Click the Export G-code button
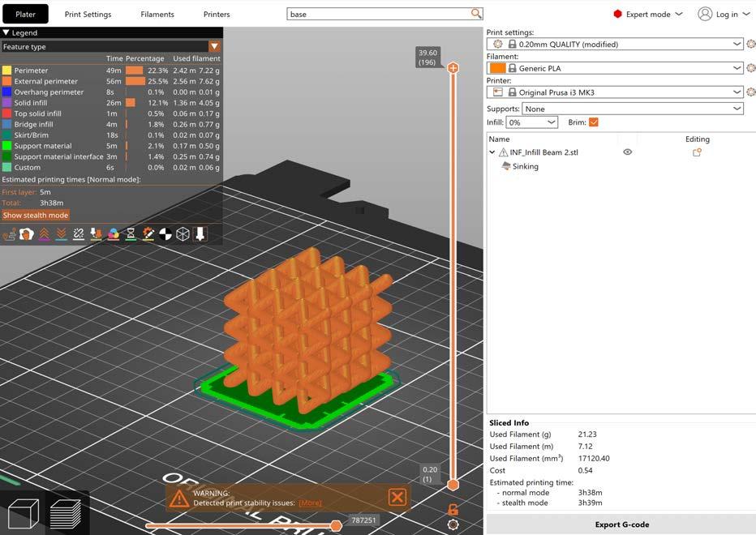 pyautogui.click(x=621, y=524)
